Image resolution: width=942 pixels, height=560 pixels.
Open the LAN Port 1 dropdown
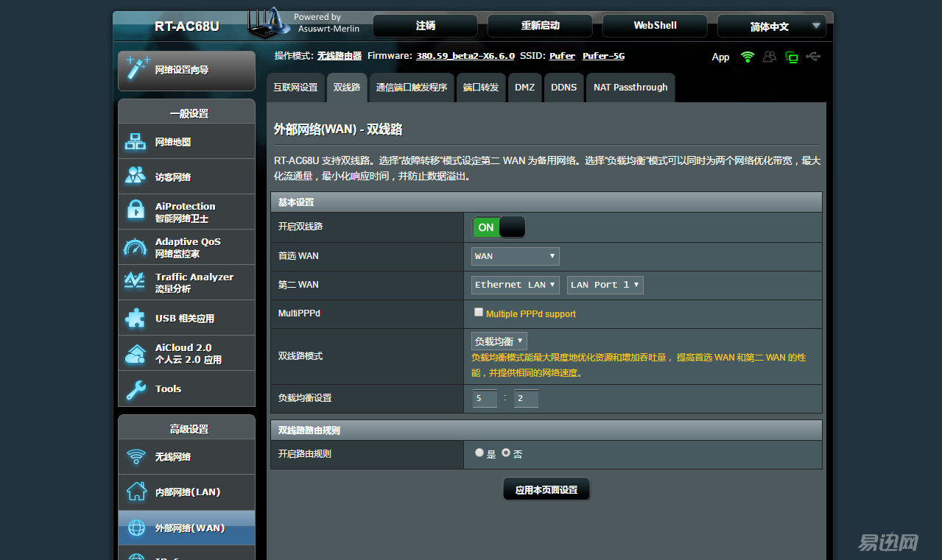coord(605,285)
